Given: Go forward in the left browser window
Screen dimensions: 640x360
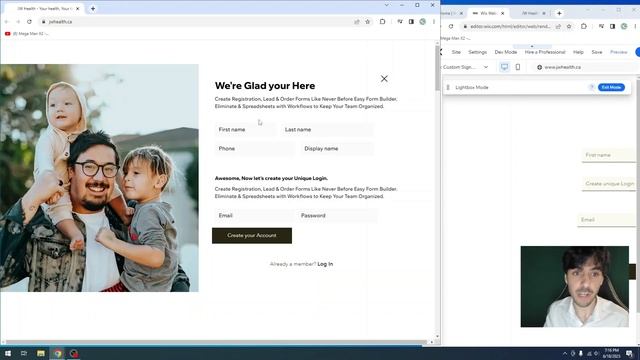Looking at the screenshot, I should [x=18, y=22].
